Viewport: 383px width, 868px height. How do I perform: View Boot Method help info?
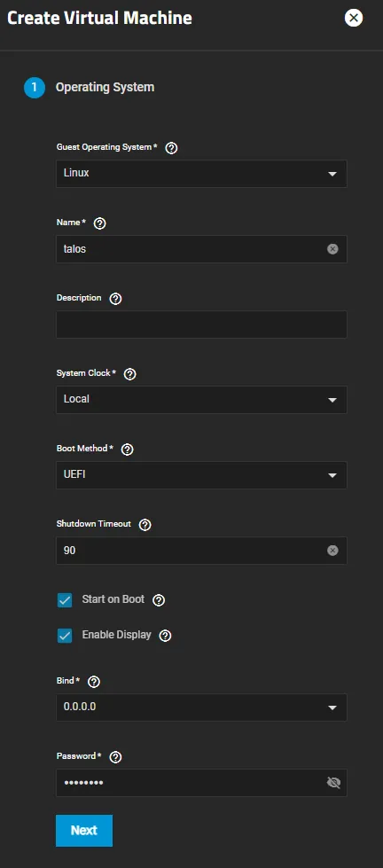click(x=127, y=450)
